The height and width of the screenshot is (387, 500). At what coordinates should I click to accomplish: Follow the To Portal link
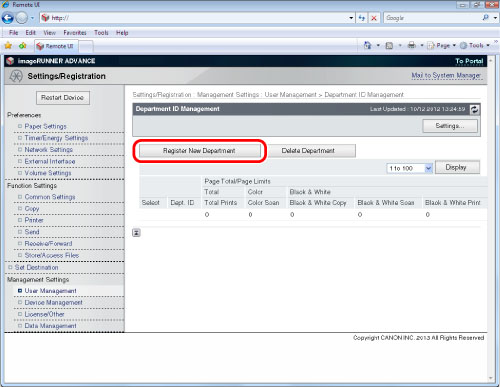click(469, 61)
